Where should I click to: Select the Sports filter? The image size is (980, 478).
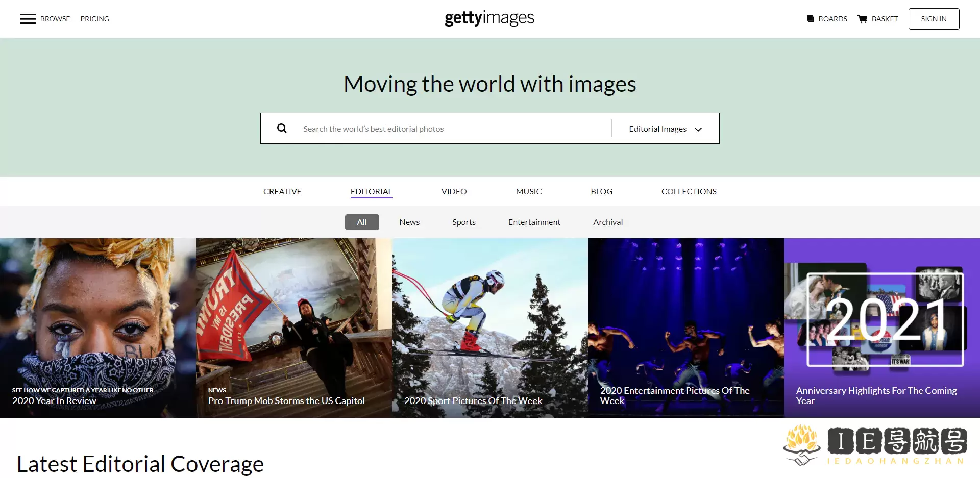[x=463, y=222]
